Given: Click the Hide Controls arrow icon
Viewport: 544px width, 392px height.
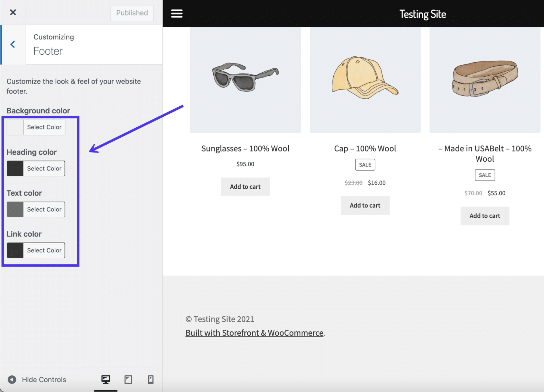Looking at the screenshot, I should 11,379.
